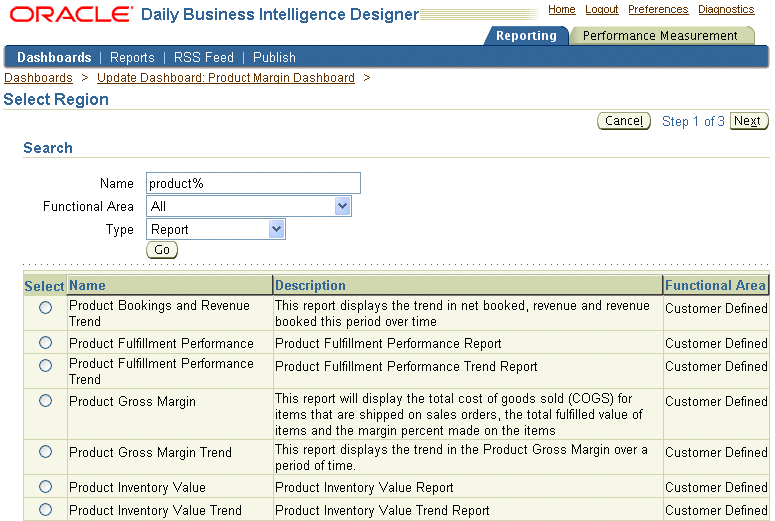Follow the Home link
Image resolution: width=775 pixels, height=521 pixels.
coord(561,9)
